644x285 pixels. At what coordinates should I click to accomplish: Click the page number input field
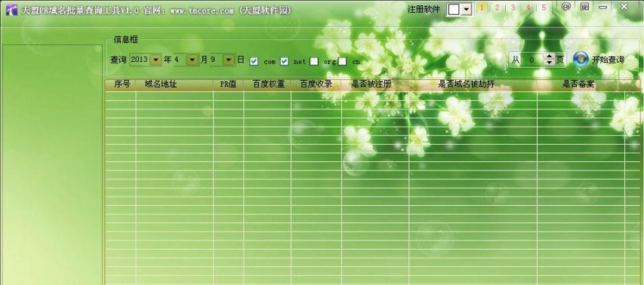532,60
